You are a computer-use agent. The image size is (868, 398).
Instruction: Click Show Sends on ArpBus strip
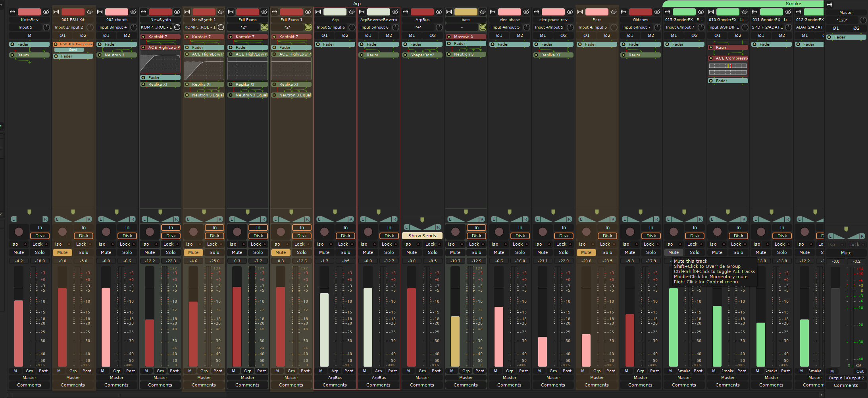pyautogui.click(x=422, y=236)
